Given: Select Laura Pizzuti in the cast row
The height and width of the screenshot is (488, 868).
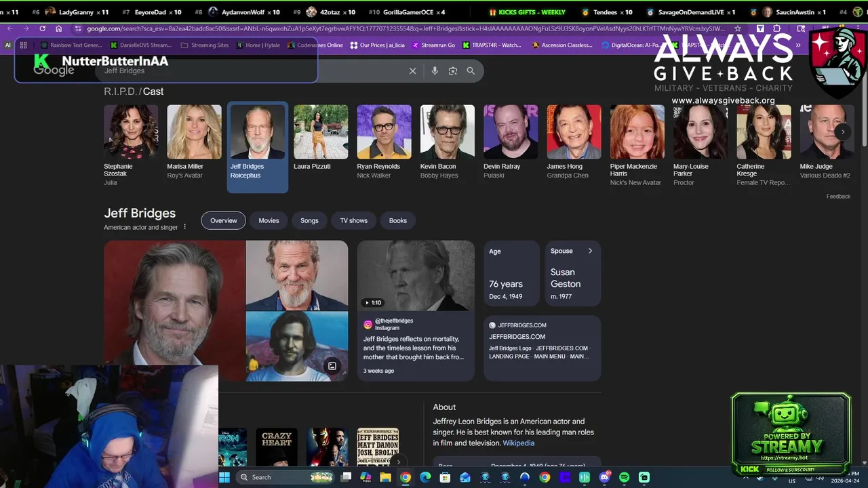Looking at the screenshot, I should (x=321, y=138).
